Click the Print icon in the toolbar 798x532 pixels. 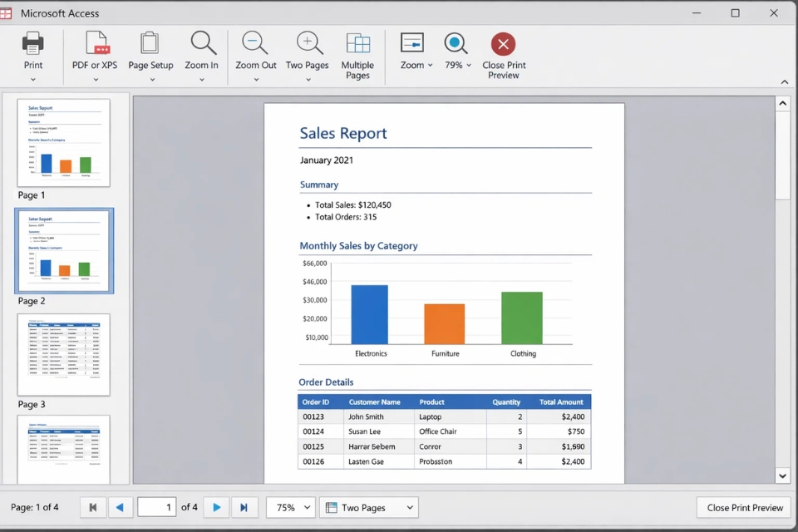click(33, 43)
